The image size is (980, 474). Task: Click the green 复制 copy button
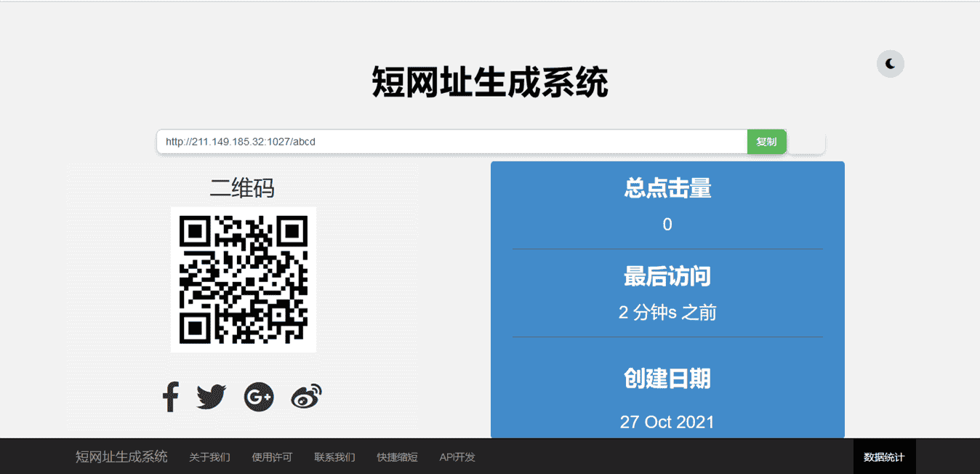pos(766,142)
